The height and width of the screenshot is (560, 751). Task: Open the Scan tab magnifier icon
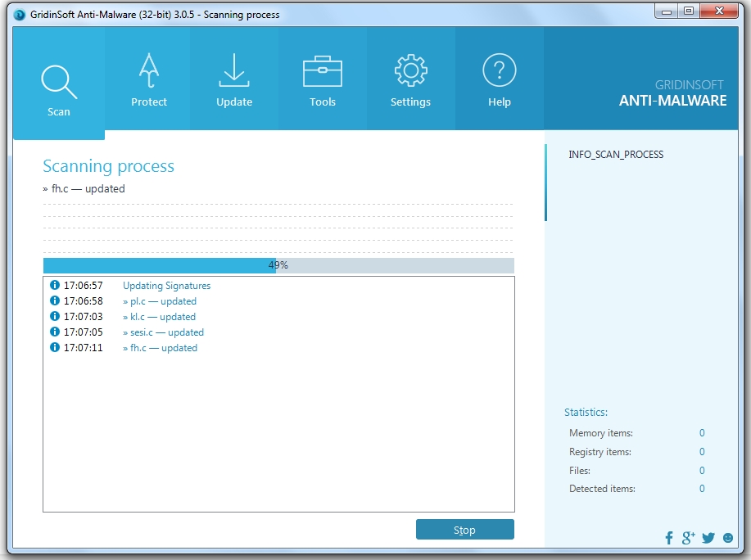tap(59, 82)
